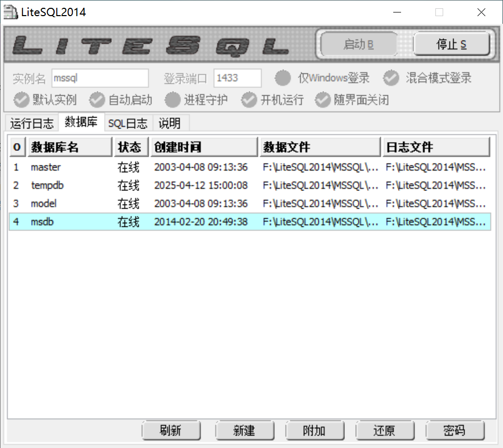Sort by the 数据库名 column header
Image resolution: width=503 pixels, height=448 pixels.
click(x=70, y=147)
